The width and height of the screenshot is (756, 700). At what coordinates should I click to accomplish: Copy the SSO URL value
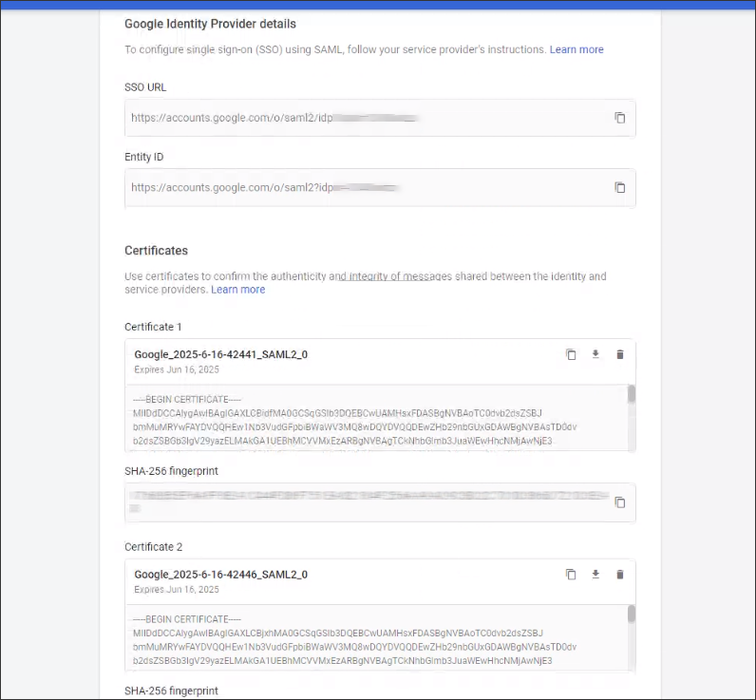619,118
